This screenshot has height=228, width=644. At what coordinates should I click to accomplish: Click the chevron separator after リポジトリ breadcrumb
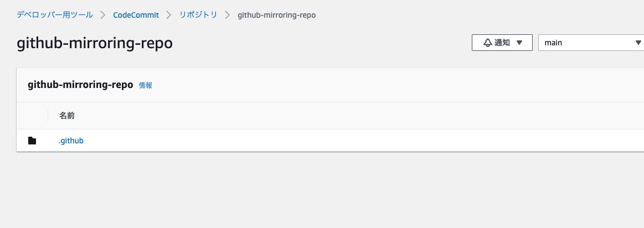click(227, 15)
